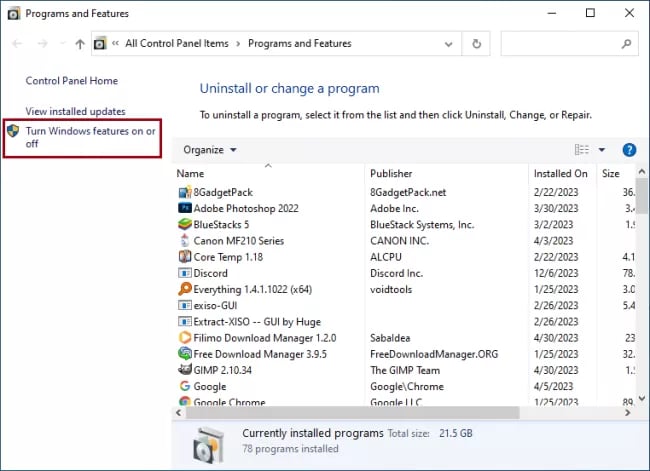Screen dimensions: 650x471
Task: Click the horizontal scrollbar thumb
Action: coord(352,413)
